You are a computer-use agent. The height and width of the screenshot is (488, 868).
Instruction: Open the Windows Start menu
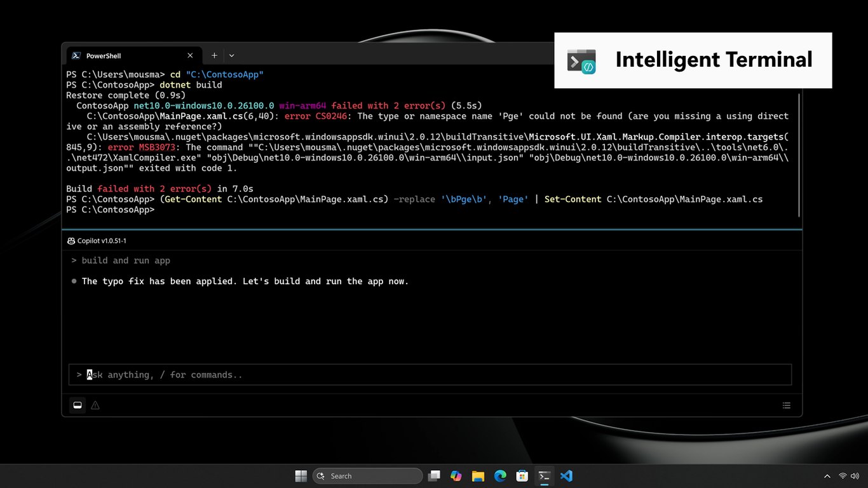click(301, 476)
